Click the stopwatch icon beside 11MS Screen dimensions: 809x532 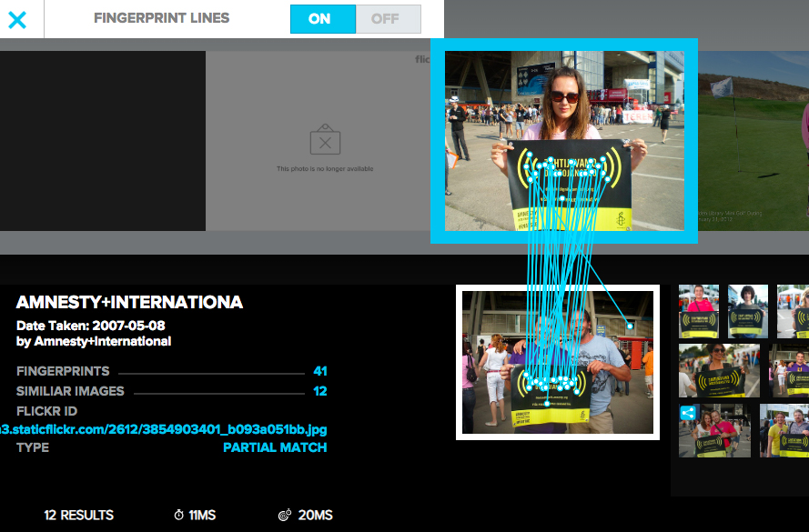pyautogui.click(x=178, y=516)
